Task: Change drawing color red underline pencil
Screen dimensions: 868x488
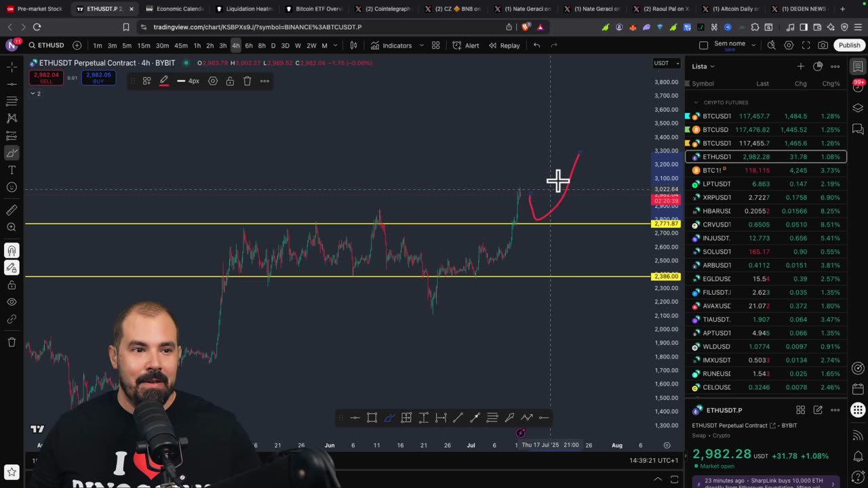Action: 164,81
